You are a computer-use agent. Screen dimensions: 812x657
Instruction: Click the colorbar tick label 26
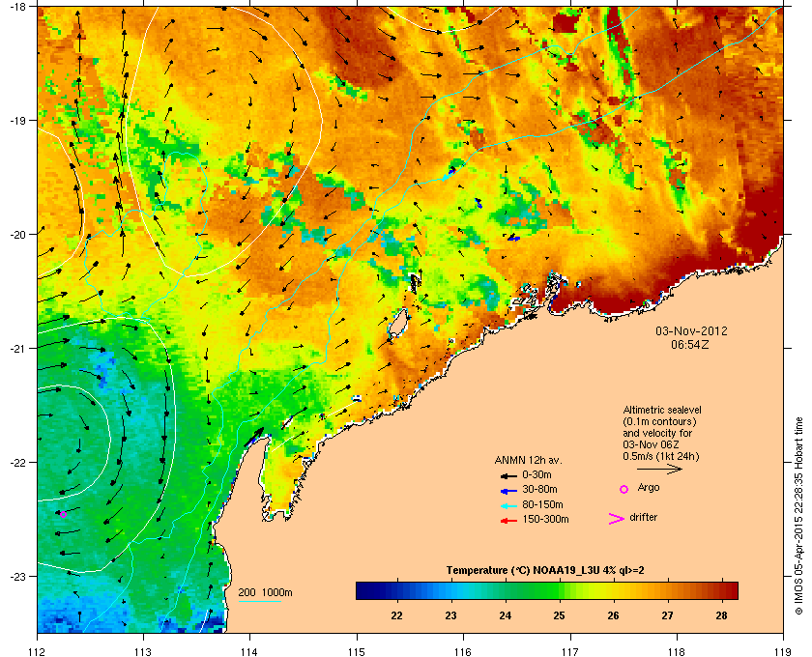coord(613,615)
